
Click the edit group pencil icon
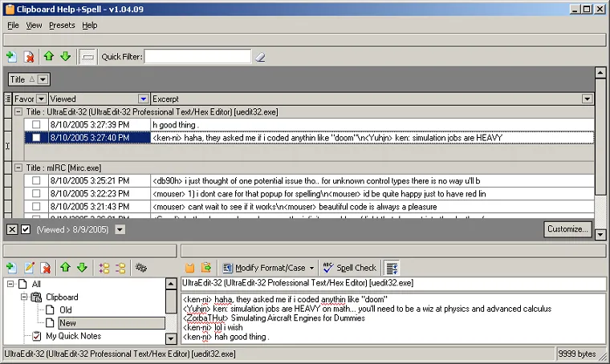point(29,268)
